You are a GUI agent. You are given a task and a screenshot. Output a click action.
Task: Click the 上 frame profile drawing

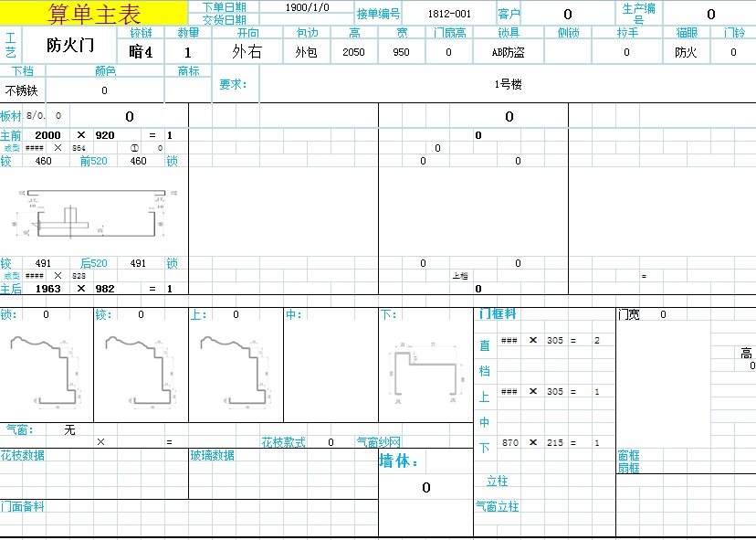click(235, 368)
